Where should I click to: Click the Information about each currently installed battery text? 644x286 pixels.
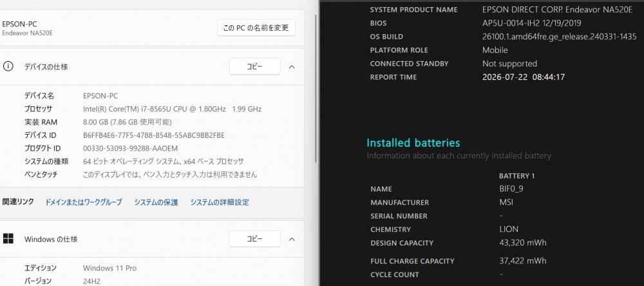(x=459, y=156)
